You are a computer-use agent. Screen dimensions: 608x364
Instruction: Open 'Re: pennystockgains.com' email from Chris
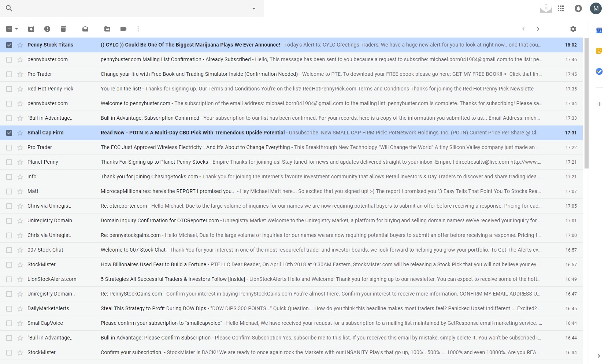click(291, 235)
